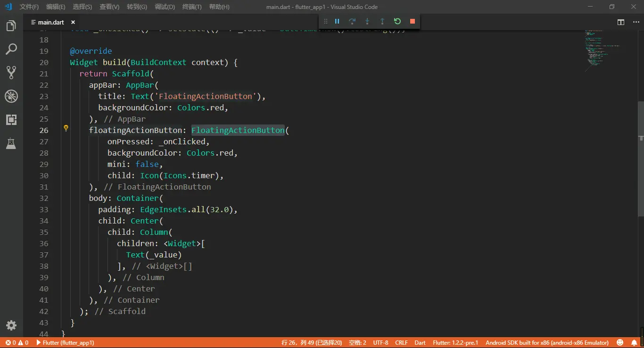Close the main.dart editor tab
This screenshot has height=348, width=644.
coord(73,22)
